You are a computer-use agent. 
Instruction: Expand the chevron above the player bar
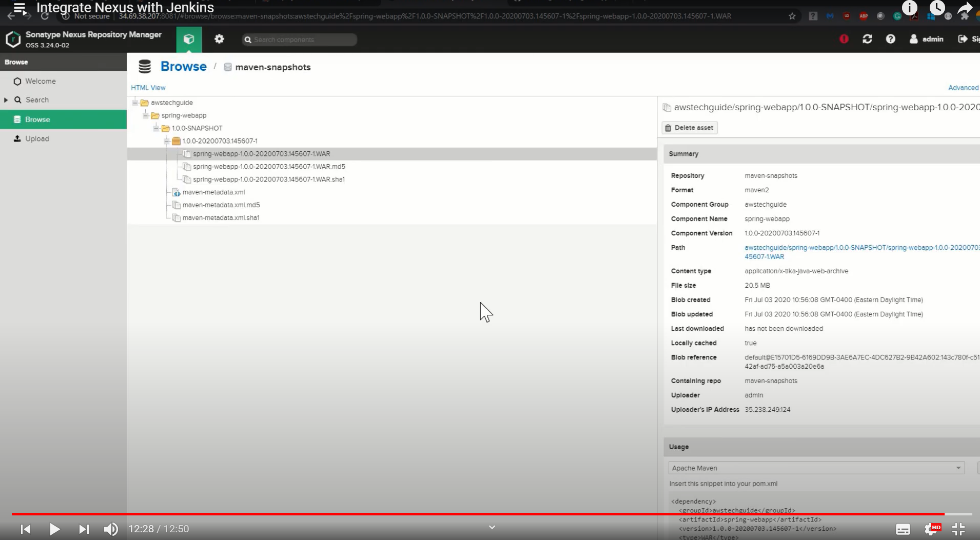tap(492, 527)
